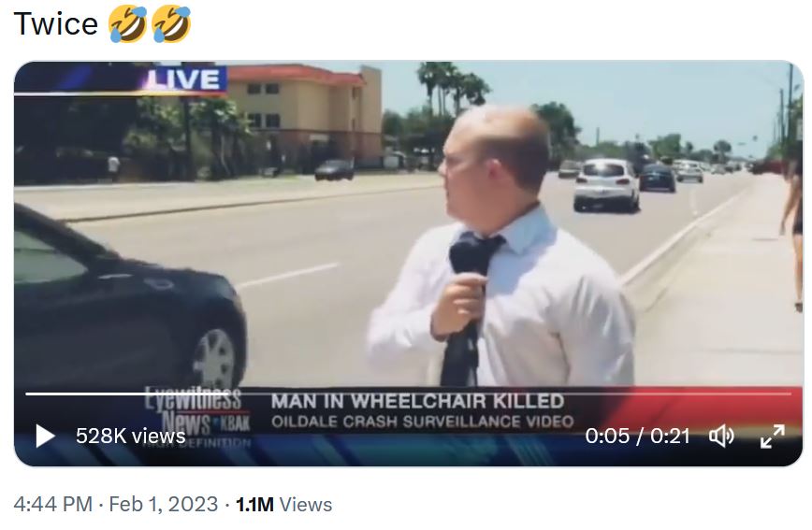Click the "OILDALE CRASH SURVEILLANCE VIDEO" subtitle
The height and width of the screenshot is (530, 812).
point(423,422)
